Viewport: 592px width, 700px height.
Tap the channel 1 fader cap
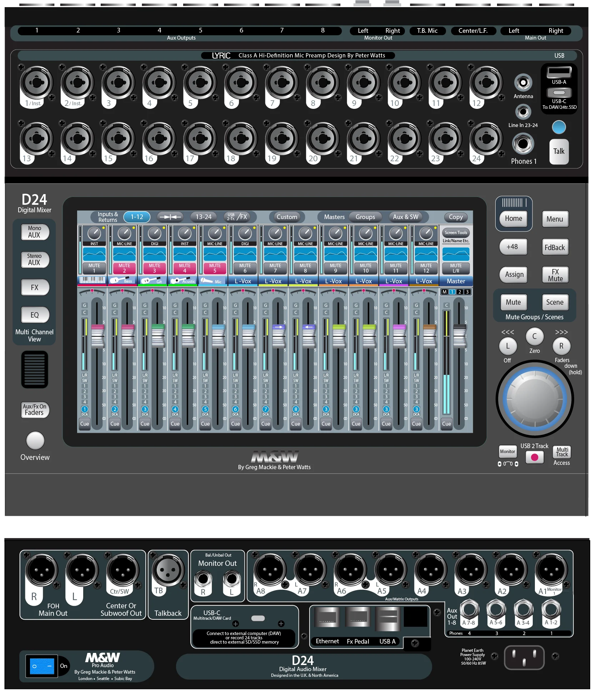click(98, 336)
